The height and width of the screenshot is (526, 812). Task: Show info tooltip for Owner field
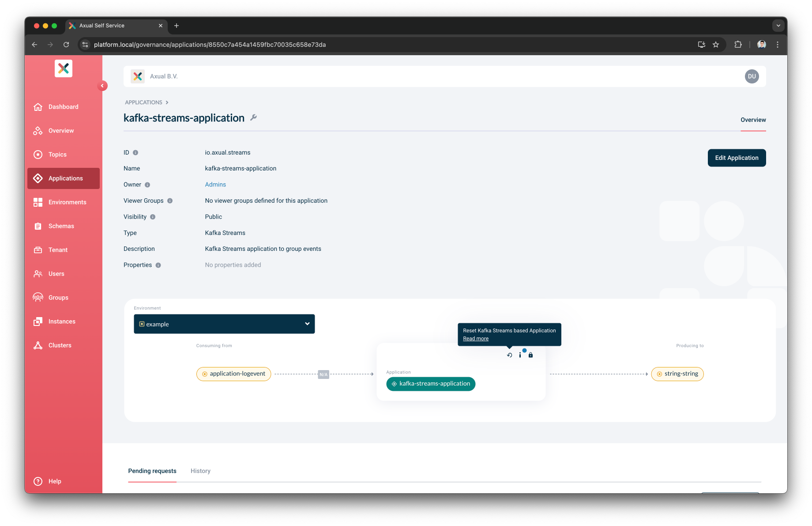pyautogui.click(x=147, y=185)
